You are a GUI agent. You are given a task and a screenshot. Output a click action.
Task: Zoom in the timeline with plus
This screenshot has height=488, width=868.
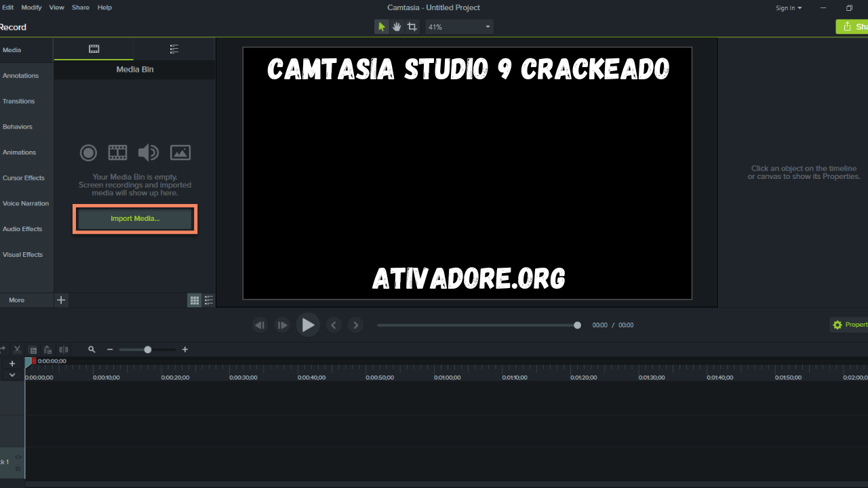point(184,350)
